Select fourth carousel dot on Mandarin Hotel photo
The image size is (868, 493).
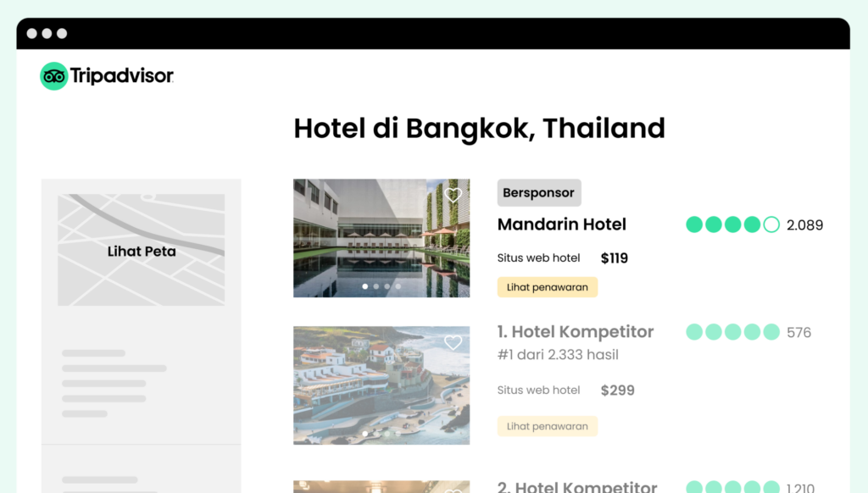[398, 286]
